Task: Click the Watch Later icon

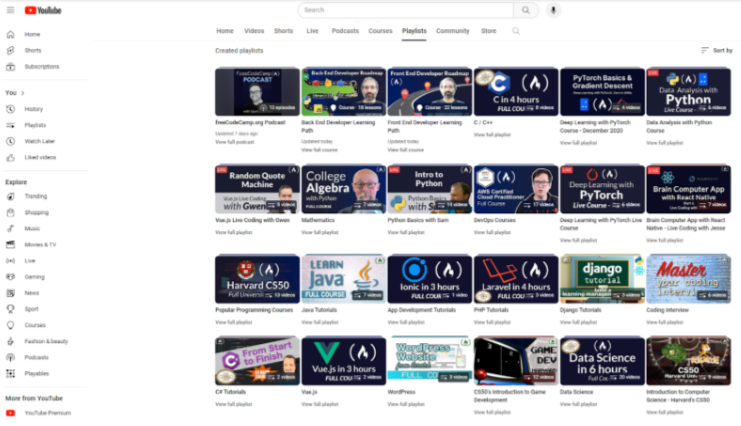Action: (x=10, y=141)
